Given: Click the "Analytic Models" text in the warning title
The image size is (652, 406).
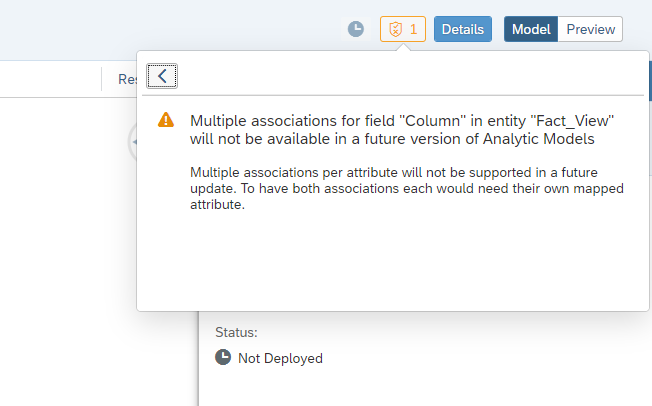Looking at the screenshot, I should [538, 139].
